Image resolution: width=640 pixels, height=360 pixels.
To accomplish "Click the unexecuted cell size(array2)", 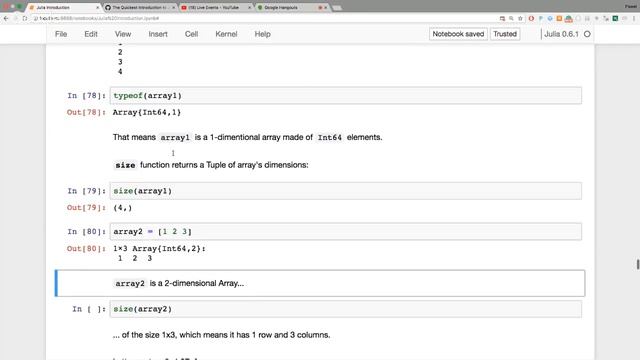I will click(345, 309).
